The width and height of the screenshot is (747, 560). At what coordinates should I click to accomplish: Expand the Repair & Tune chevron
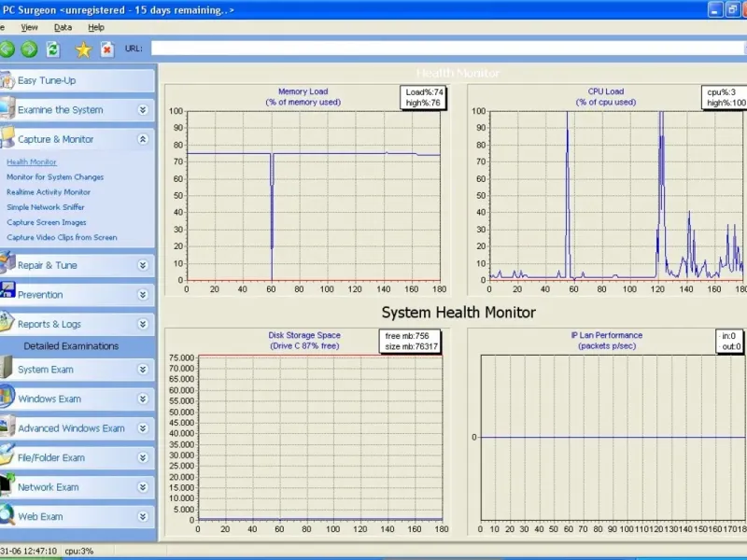coord(143,265)
